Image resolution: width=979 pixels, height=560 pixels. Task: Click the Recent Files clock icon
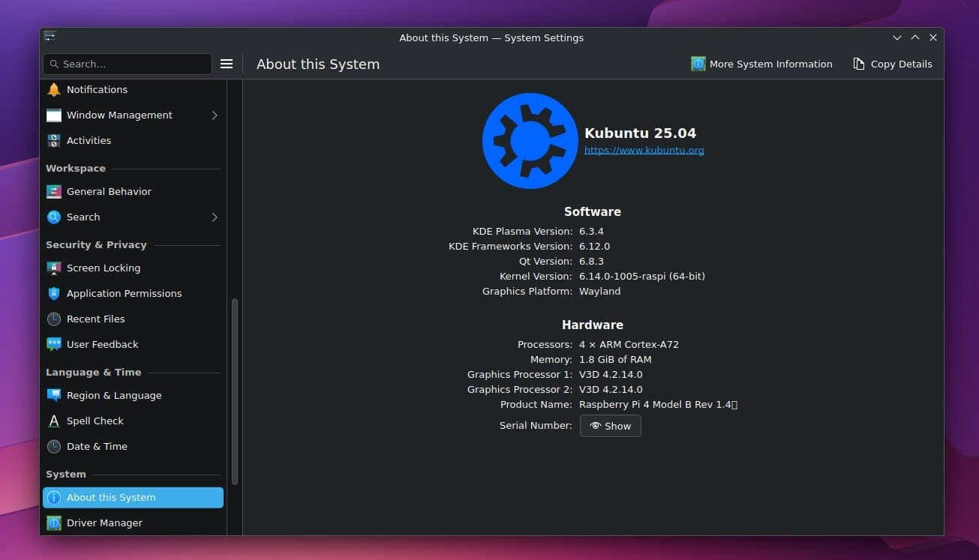53,319
